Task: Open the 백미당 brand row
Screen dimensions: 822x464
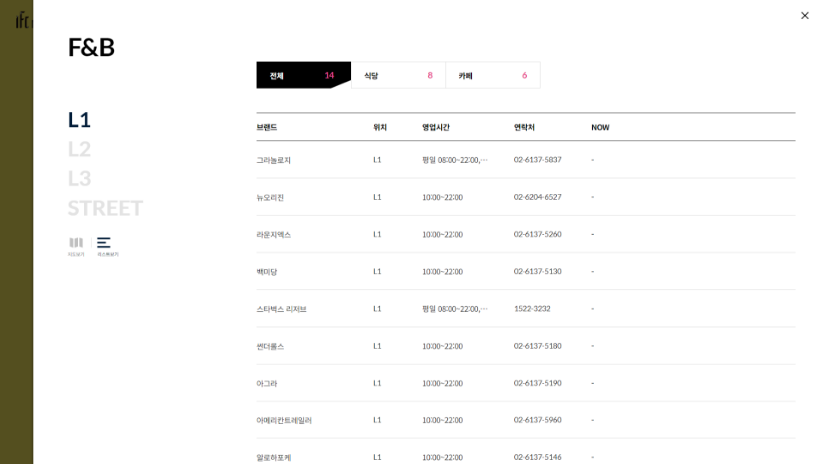Action: [x=526, y=272]
